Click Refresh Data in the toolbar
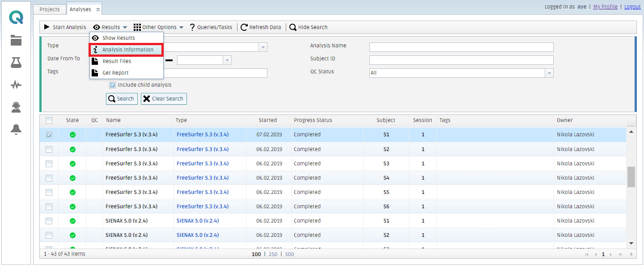The image size is (644, 265). coord(261,27)
